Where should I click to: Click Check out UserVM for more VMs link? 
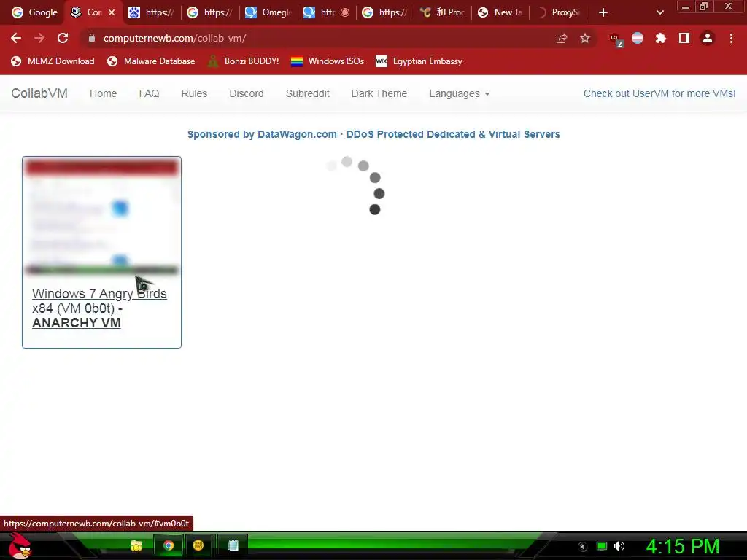659,93
